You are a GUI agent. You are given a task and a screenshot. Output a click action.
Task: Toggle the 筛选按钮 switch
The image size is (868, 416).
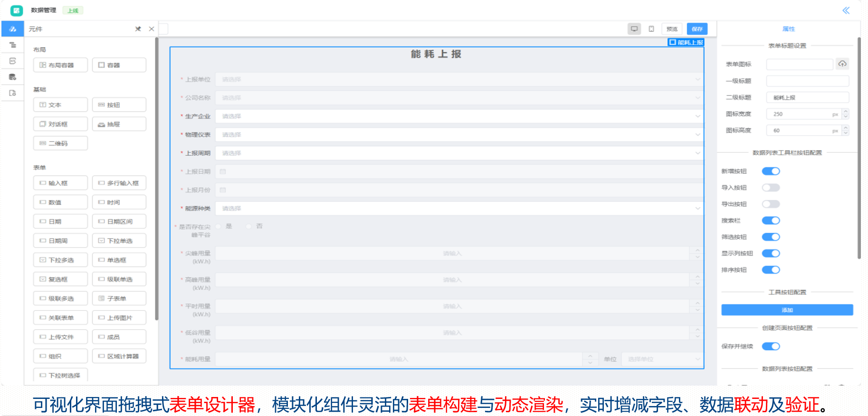point(771,237)
